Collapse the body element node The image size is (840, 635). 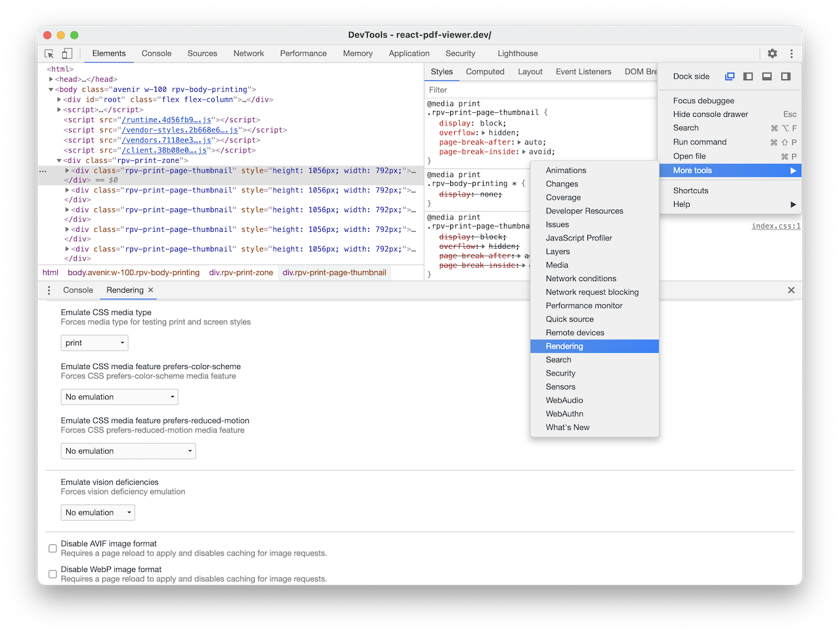51,89
